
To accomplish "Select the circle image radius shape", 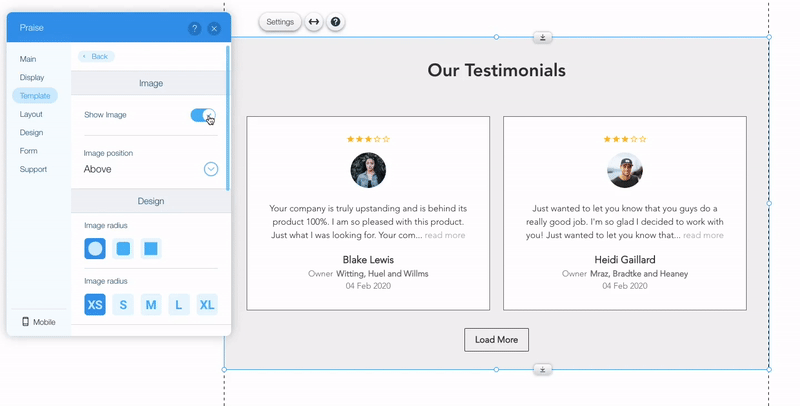I will (95, 248).
